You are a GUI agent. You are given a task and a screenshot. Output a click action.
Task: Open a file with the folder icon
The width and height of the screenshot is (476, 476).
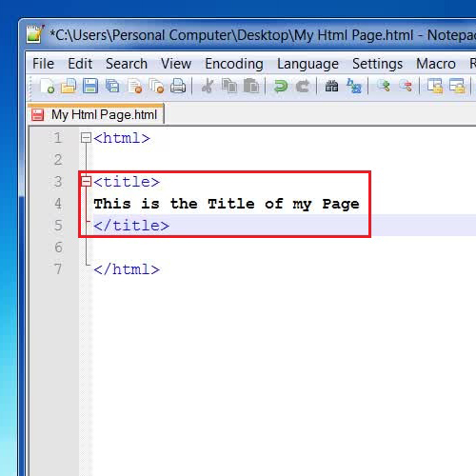tap(69, 86)
